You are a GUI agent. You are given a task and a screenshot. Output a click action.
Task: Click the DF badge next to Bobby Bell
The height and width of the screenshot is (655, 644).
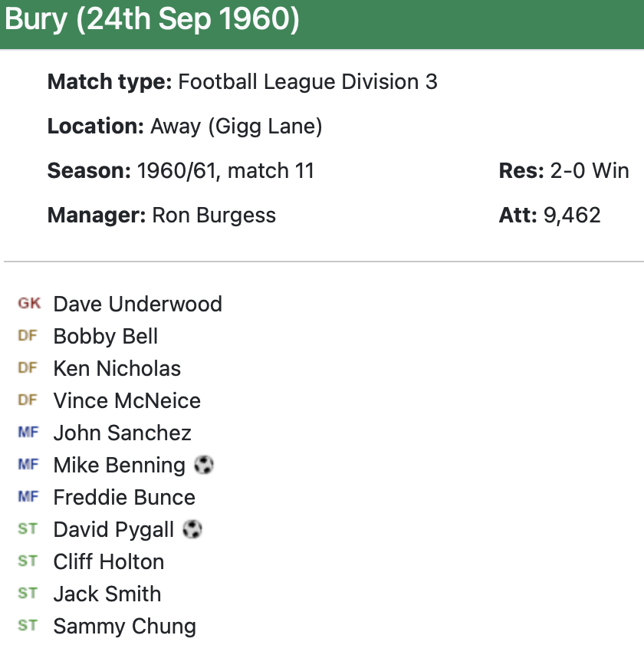tap(28, 336)
